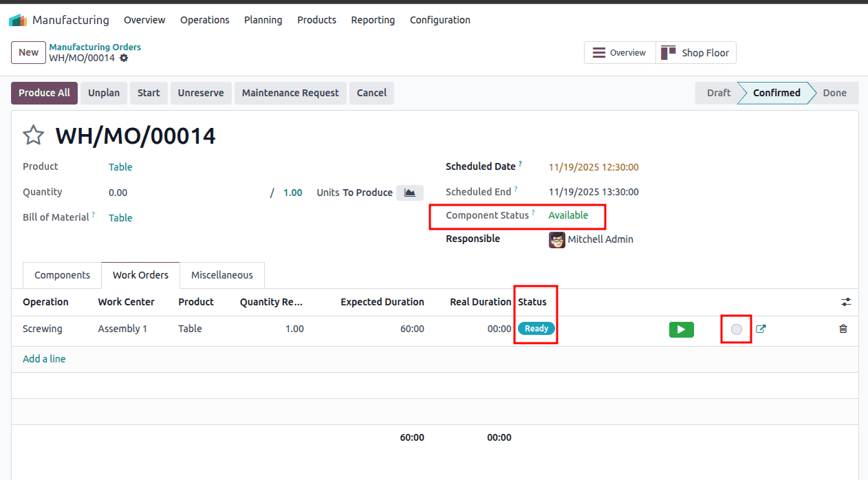Click Add a line under Work Orders
This screenshot has height=480, width=868.
coord(44,358)
